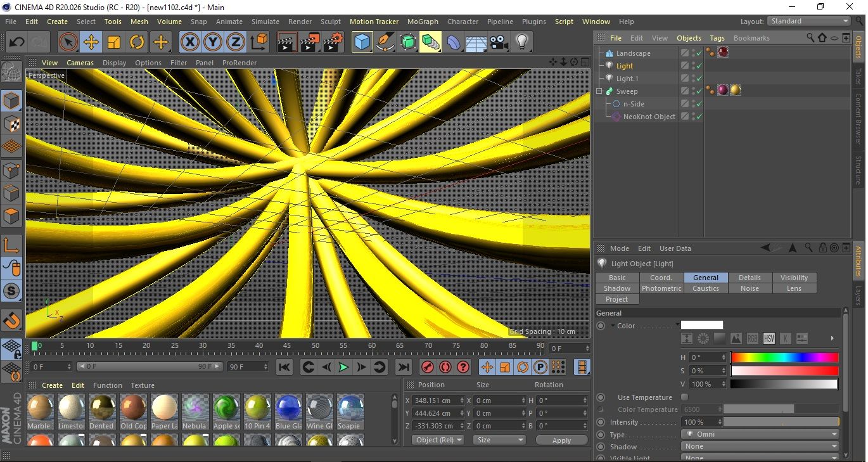Image resolution: width=868 pixels, height=462 pixels.
Task: Toggle Light.1 enabled checkmark
Action: coord(699,79)
